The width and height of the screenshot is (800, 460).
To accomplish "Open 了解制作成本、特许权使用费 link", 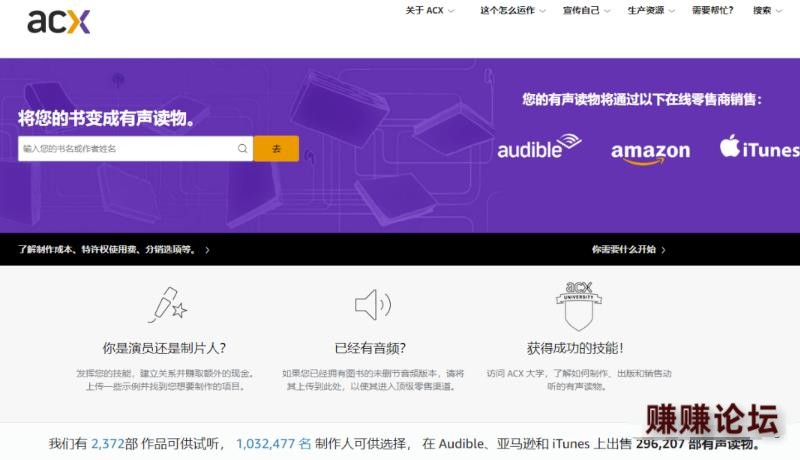I will [x=107, y=249].
